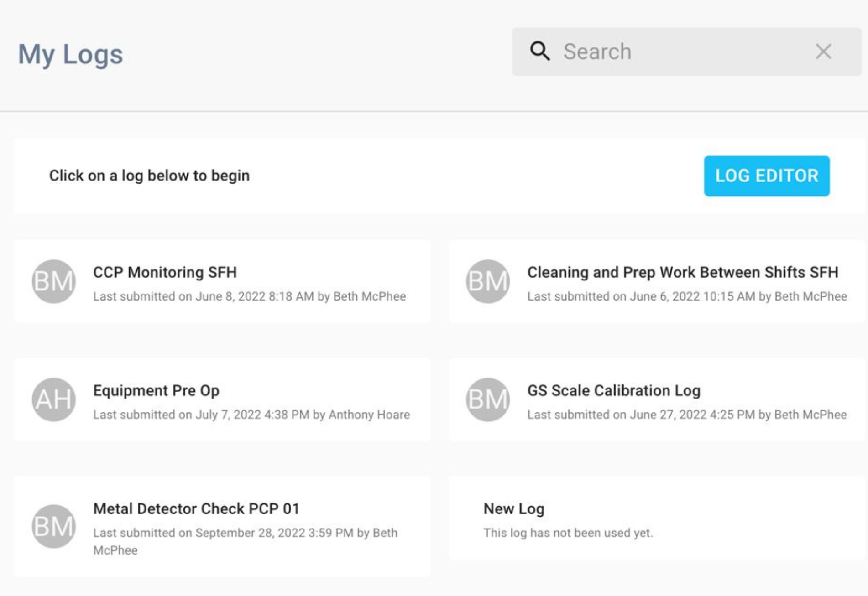Screen dimensions: 868x596
Task: Open the GS Scale Calibration Log
Action: click(x=613, y=391)
